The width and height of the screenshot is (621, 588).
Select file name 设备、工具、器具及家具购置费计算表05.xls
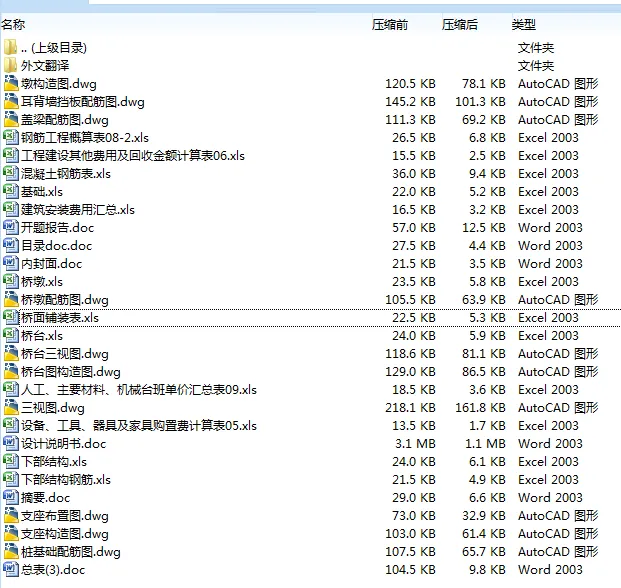[x=139, y=426]
